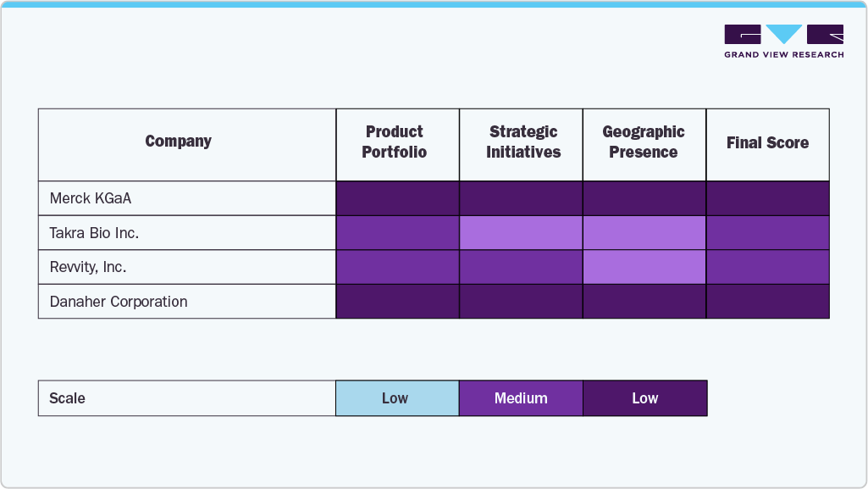Select the Strategic Initiatives column header
This screenshot has height=489, width=868.
pyautogui.click(x=523, y=142)
